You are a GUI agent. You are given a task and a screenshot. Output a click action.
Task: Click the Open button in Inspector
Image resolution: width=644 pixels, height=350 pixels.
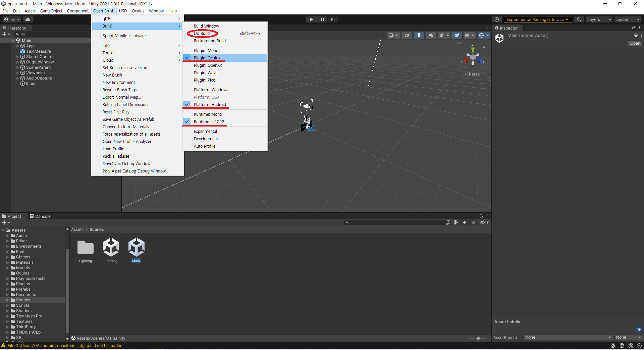pos(635,43)
